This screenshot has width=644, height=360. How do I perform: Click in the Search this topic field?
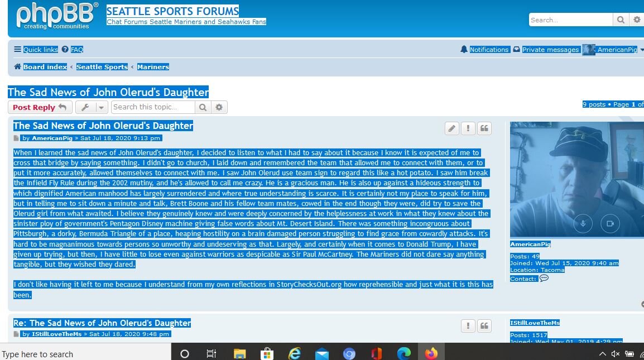tap(153, 107)
